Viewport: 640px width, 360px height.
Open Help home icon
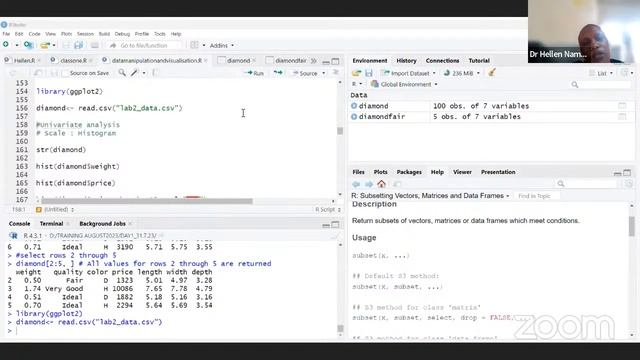[381, 184]
